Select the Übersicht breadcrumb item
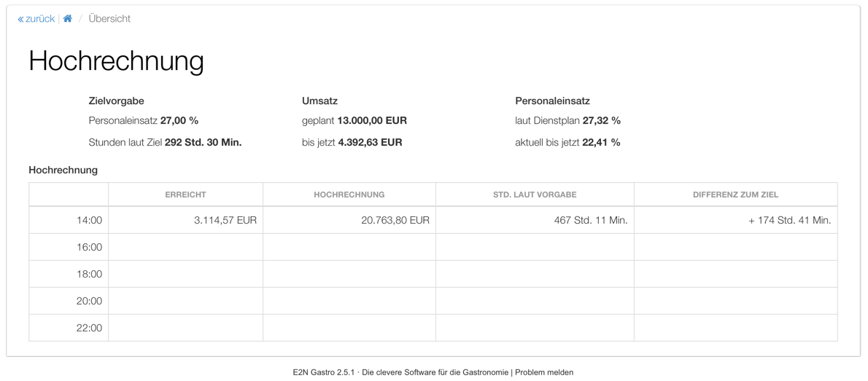 point(109,19)
